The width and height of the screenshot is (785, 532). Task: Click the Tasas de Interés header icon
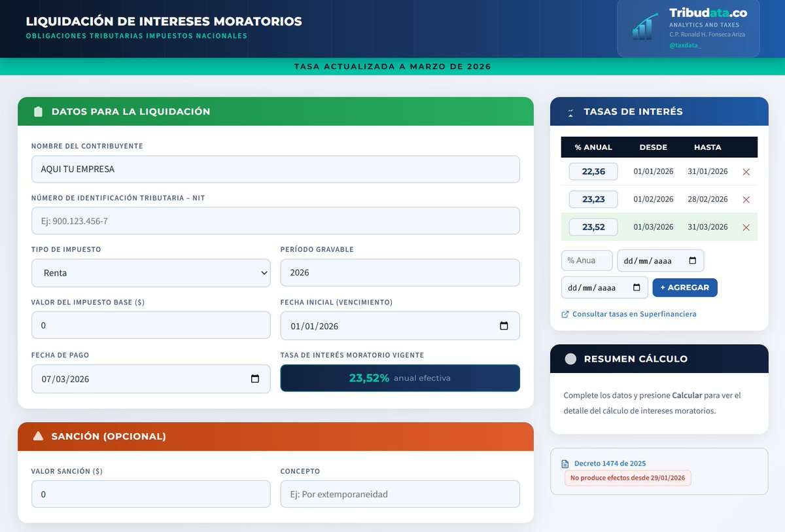(570, 112)
